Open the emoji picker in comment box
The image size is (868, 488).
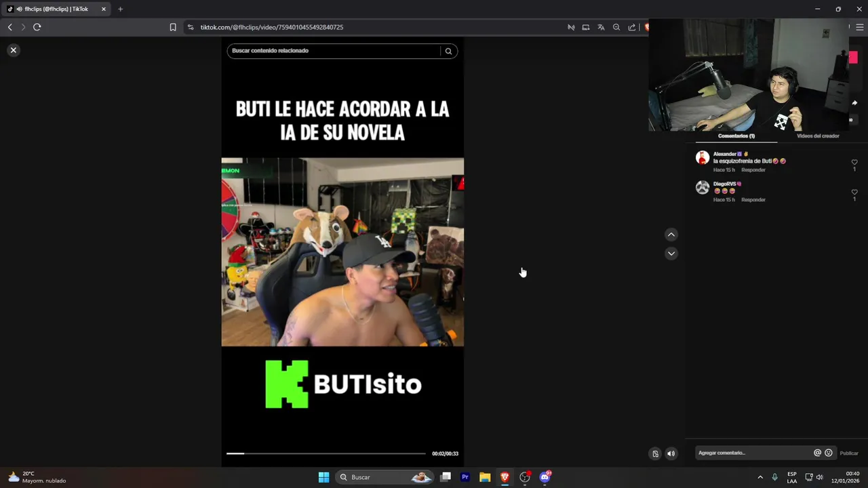pos(829,453)
